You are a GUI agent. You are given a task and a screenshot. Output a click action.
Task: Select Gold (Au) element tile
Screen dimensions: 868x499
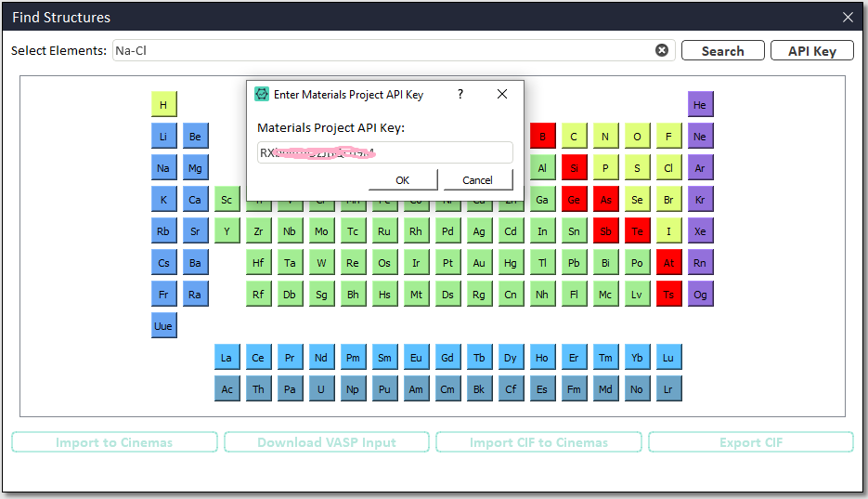point(479,263)
